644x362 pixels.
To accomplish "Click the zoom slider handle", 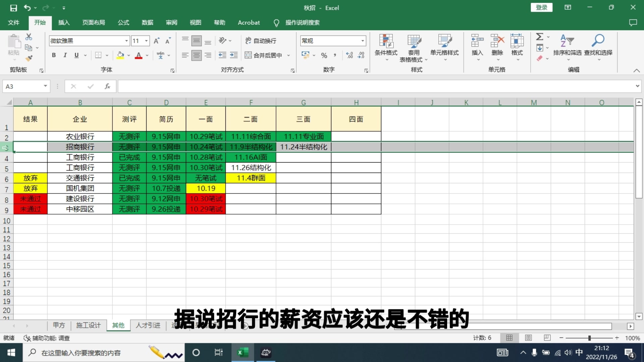I will tap(589, 338).
